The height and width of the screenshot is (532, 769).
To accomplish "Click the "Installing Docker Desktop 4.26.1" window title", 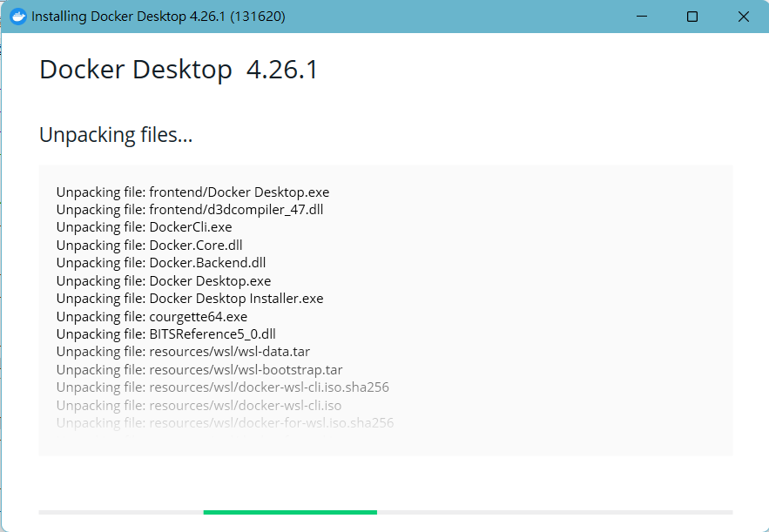I will 158,17.
